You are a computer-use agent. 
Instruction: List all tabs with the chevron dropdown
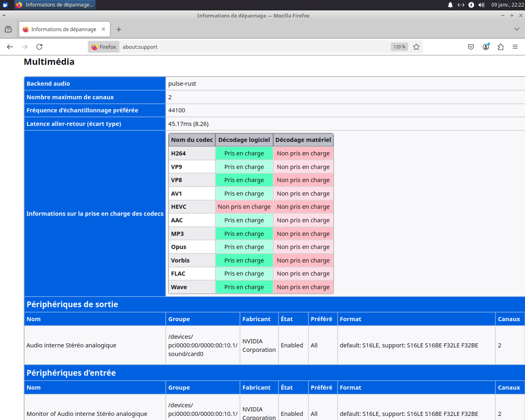(516, 29)
